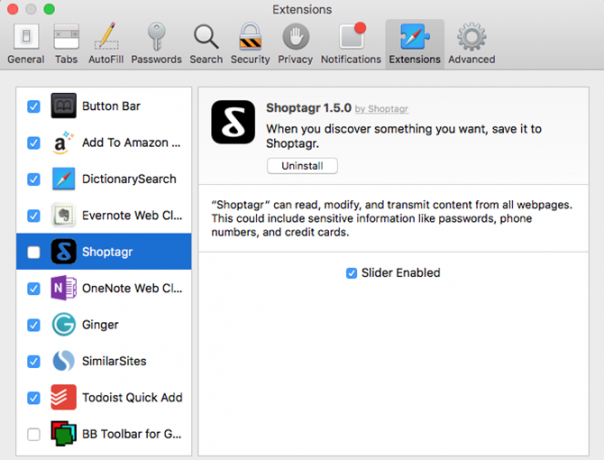
Task: Select the SimilarSites extension name
Action: coord(114,361)
